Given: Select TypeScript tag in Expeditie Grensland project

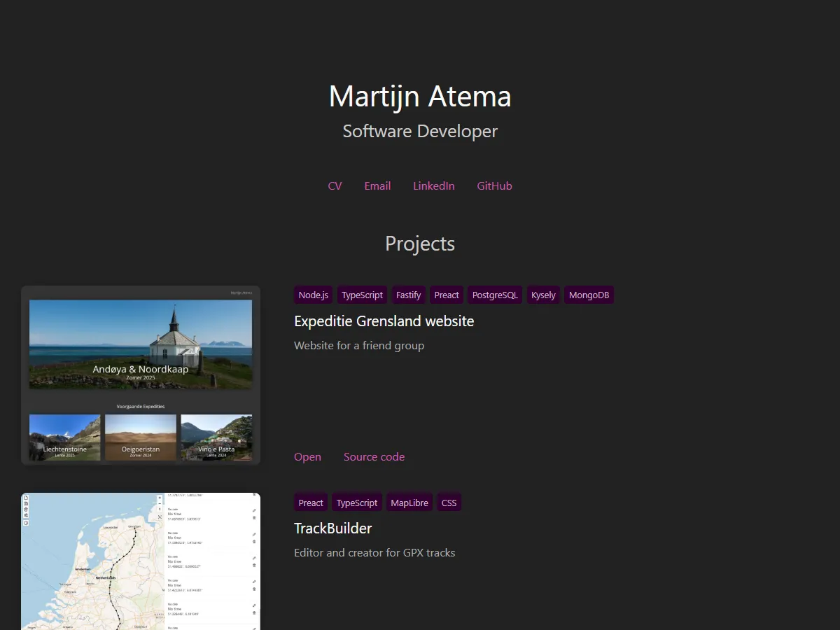Looking at the screenshot, I should pyautogui.click(x=362, y=295).
